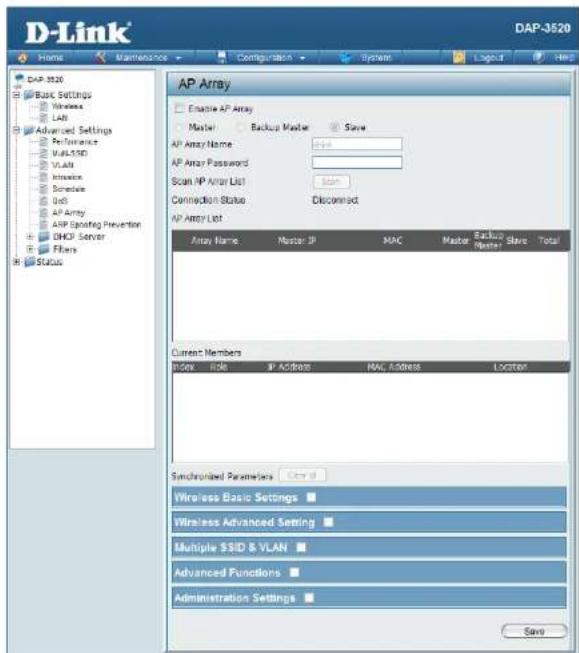Screen dimensions: 579x653
Task: Open ARP Spoofing Prevention tree item
Action: pyautogui.click(x=97, y=225)
